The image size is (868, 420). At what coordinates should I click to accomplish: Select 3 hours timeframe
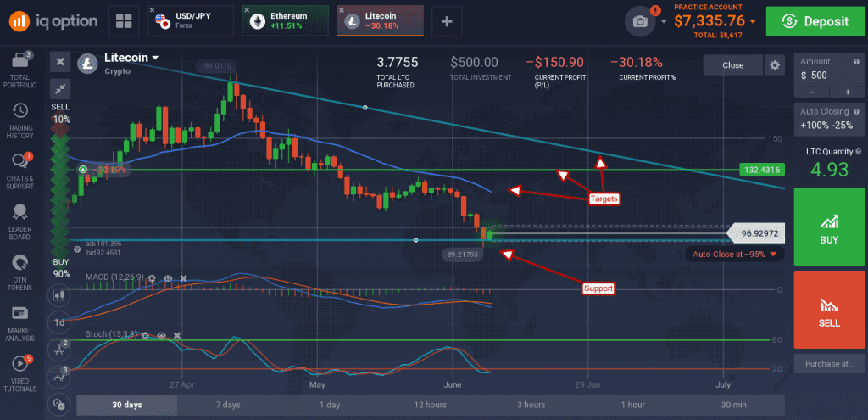coord(531,405)
